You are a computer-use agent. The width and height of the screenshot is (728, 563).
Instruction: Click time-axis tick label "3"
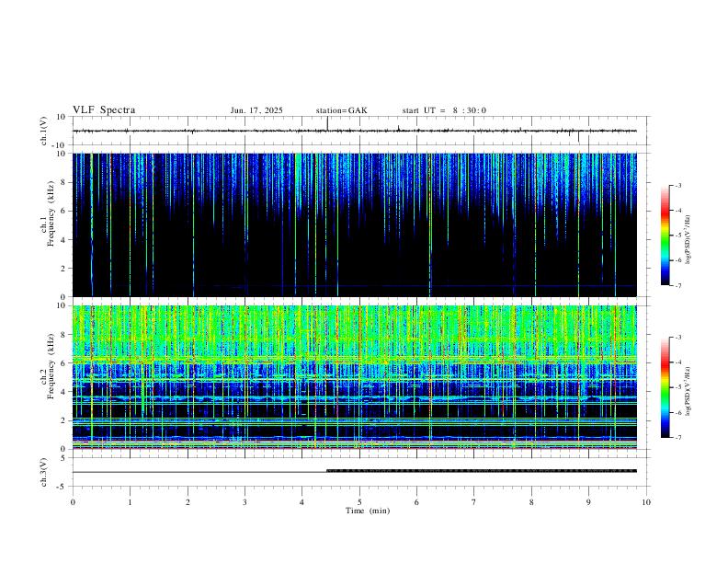pos(245,502)
